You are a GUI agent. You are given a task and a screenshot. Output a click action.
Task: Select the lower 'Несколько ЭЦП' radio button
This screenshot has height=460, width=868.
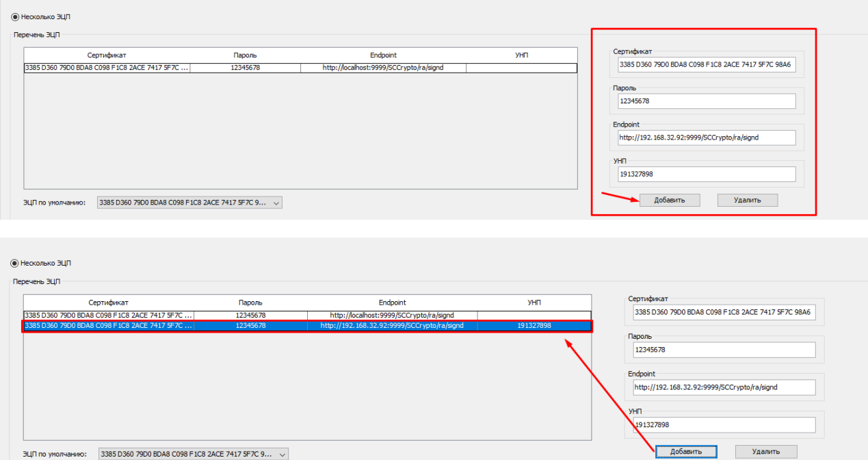[15, 263]
